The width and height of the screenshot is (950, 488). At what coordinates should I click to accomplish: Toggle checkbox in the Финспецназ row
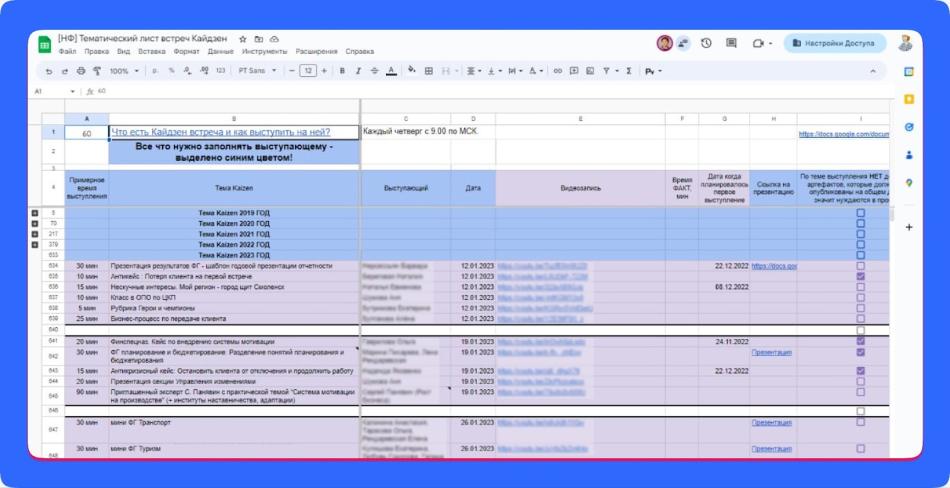click(860, 341)
